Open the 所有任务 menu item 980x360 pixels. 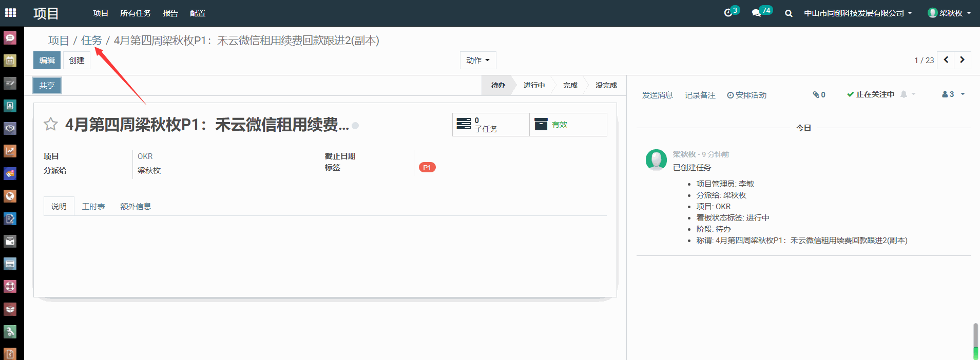click(136, 13)
